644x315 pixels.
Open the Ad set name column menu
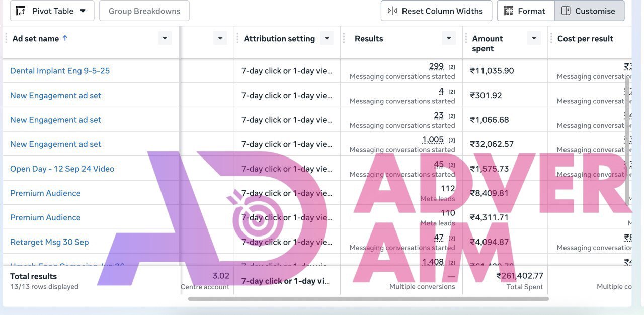(165, 38)
